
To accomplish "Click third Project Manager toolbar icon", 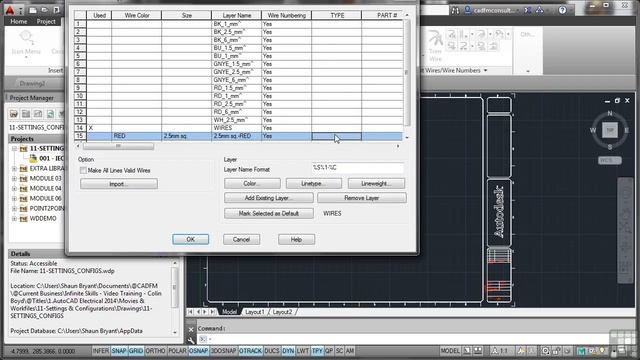I will 38,114.
